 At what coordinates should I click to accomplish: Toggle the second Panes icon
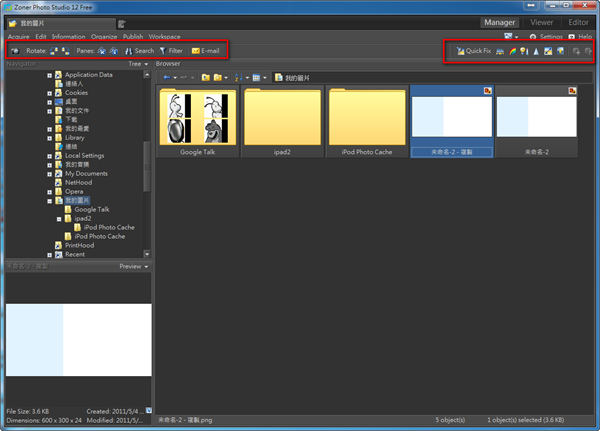click(x=114, y=50)
